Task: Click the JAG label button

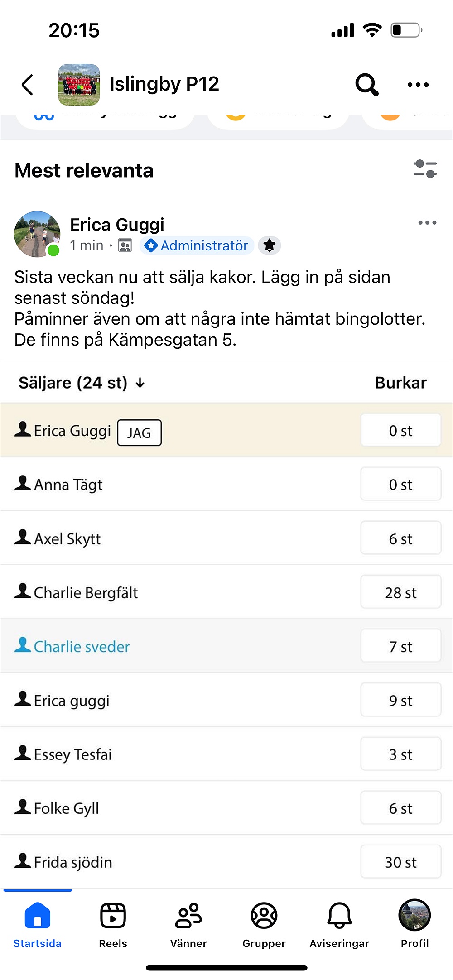Action: point(139,433)
